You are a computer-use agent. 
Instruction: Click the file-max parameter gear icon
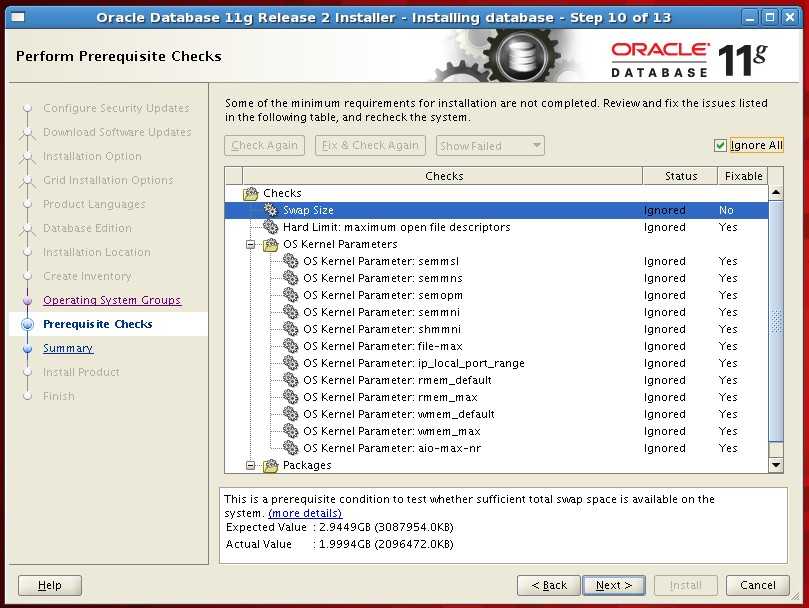pyautogui.click(x=290, y=346)
